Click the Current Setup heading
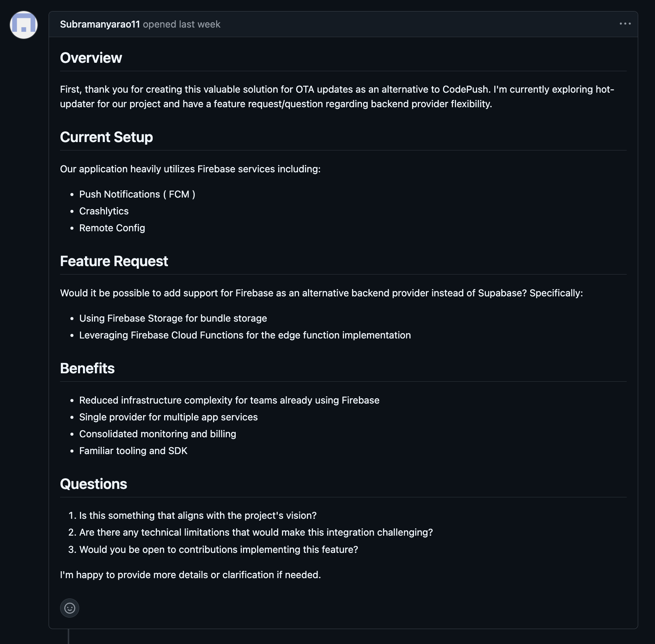 coord(106,137)
